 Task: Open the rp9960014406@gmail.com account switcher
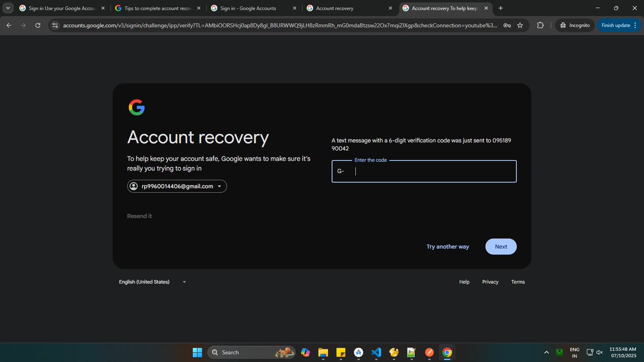coord(177,186)
